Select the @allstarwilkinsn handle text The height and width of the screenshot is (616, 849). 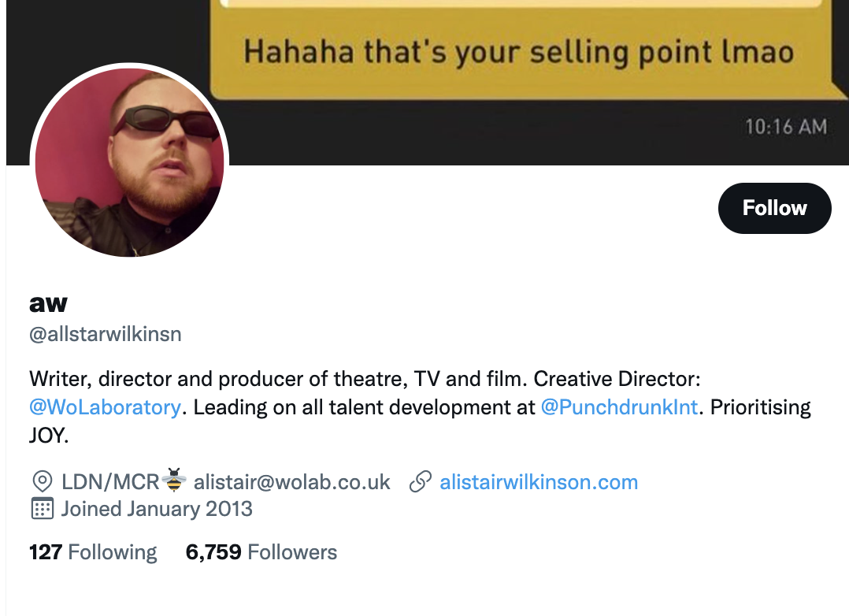106,334
